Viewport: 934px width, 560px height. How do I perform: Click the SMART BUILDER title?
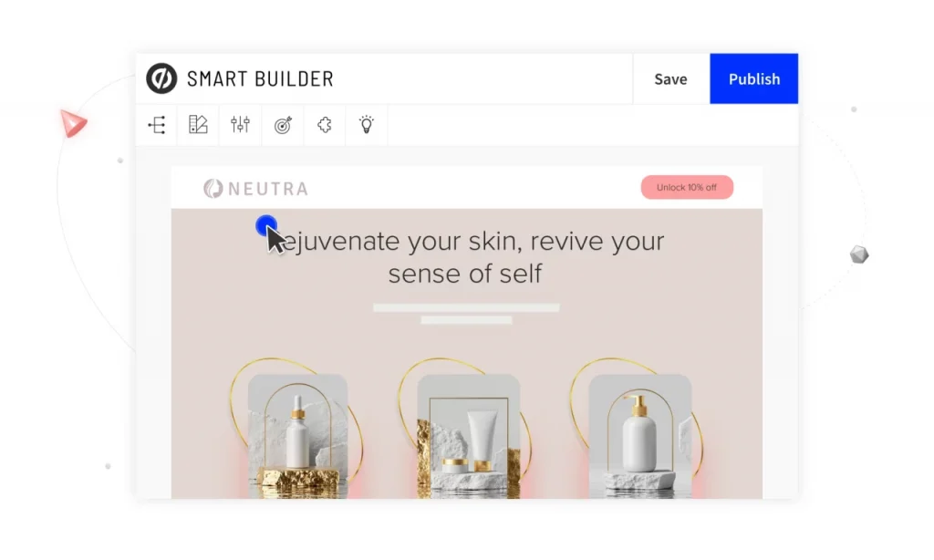[x=260, y=78]
